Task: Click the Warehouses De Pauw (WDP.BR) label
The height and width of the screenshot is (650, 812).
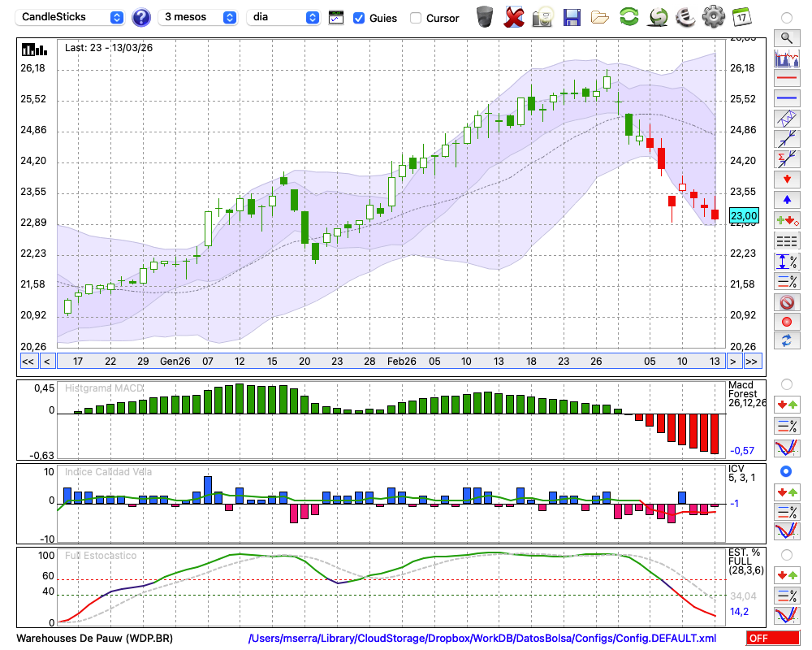Action: pos(95,638)
